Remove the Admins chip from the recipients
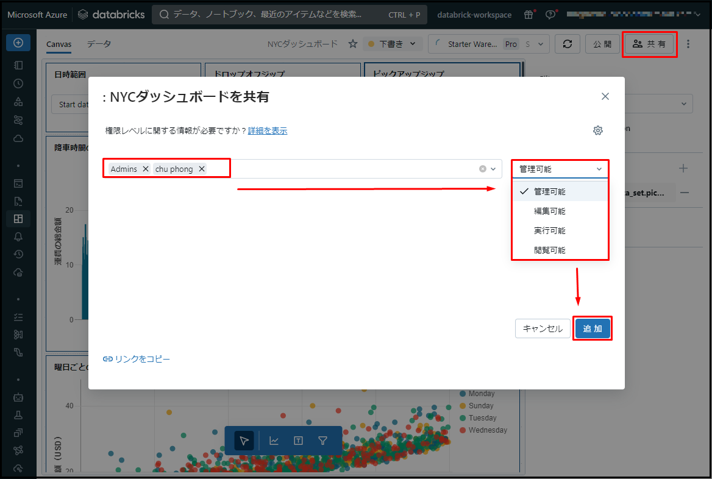 [x=146, y=170]
